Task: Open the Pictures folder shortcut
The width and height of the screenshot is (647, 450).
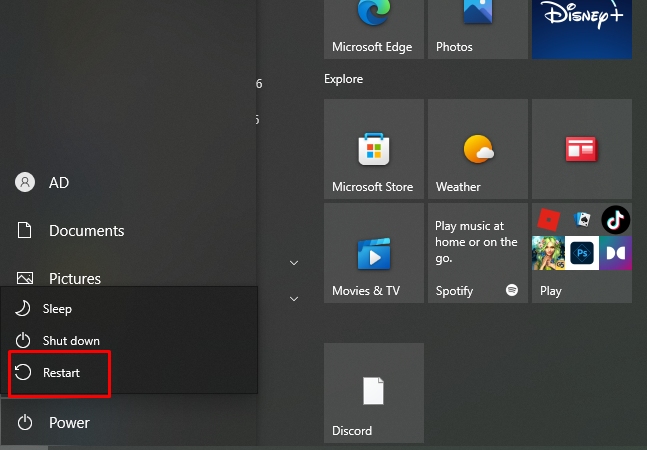Action: tap(74, 278)
